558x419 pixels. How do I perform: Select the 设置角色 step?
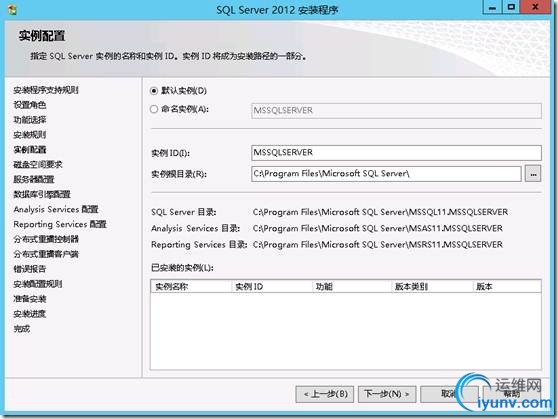30,105
